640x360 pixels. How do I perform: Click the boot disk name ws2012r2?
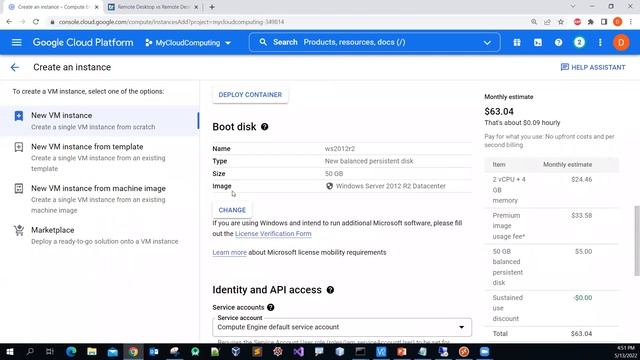click(x=340, y=149)
